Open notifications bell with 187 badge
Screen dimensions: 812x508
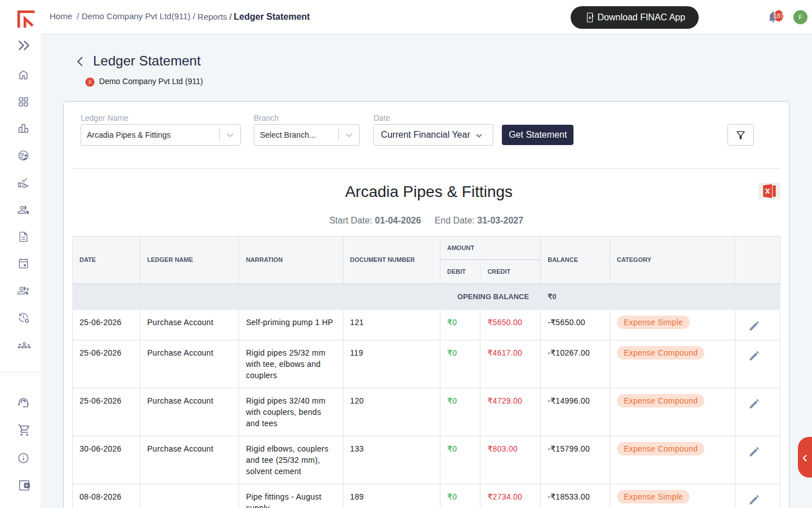(x=775, y=17)
